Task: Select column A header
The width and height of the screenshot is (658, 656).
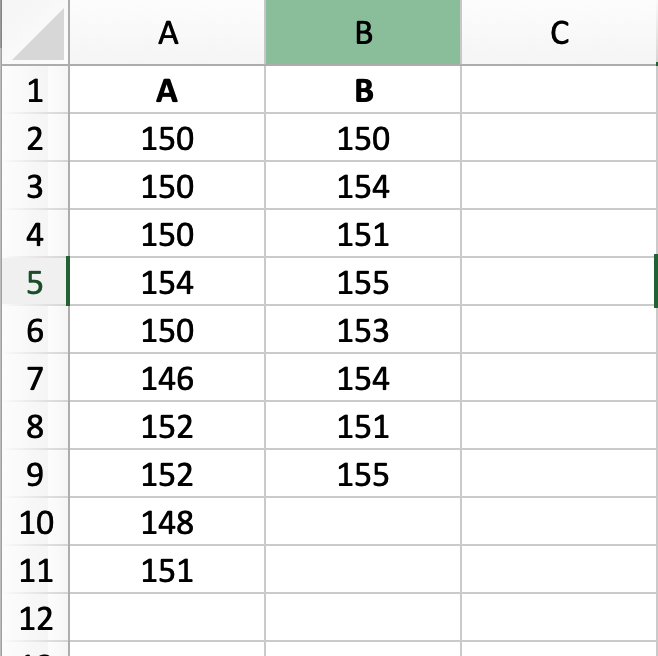Action: pyautogui.click(x=168, y=34)
